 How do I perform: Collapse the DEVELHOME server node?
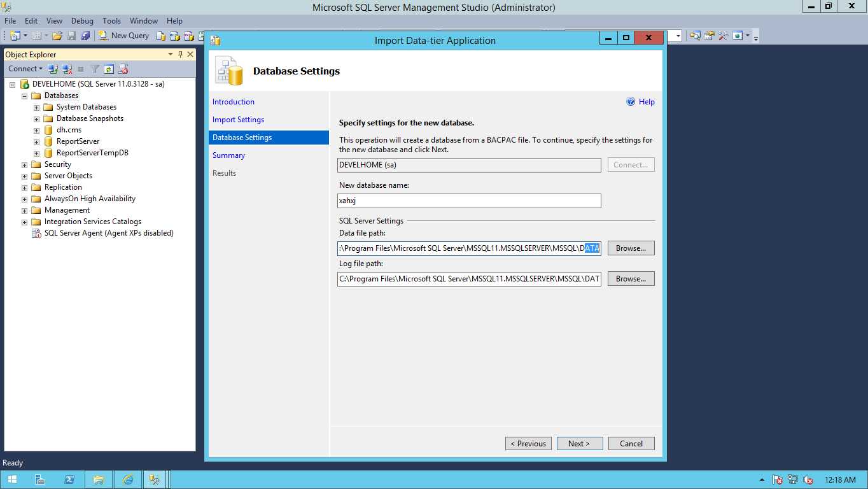click(x=12, y=84)
